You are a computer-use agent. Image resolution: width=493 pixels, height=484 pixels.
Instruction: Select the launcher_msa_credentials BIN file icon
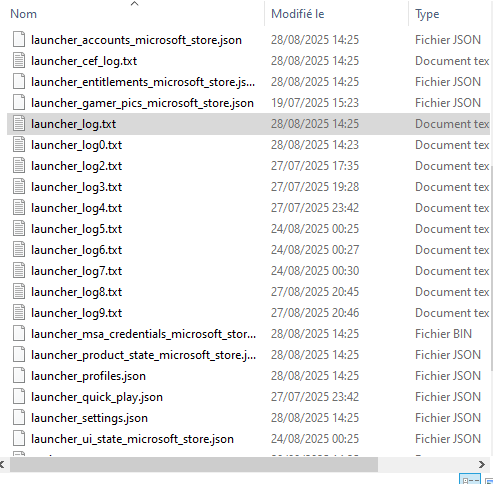pyautogui.click(x=19, y=334)
